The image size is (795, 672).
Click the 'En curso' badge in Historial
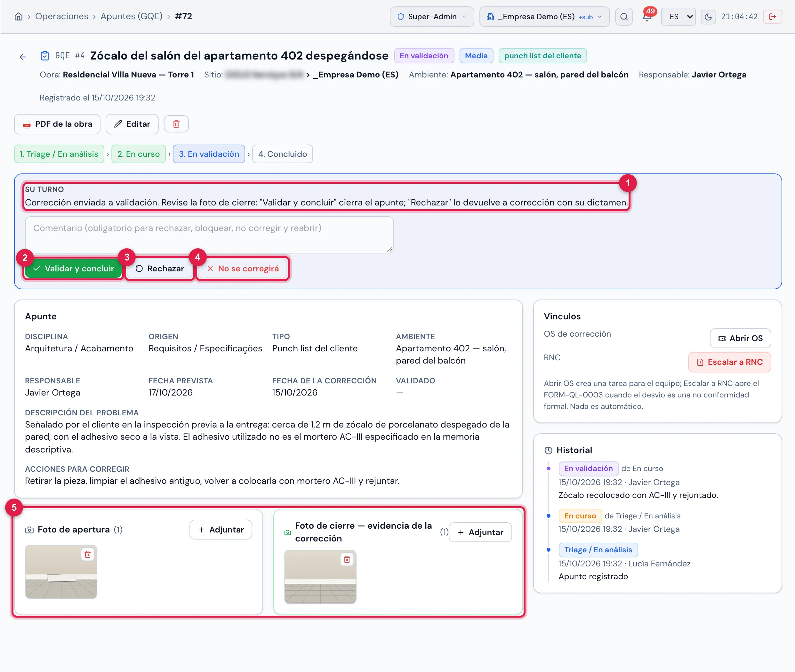coord(580,516)
